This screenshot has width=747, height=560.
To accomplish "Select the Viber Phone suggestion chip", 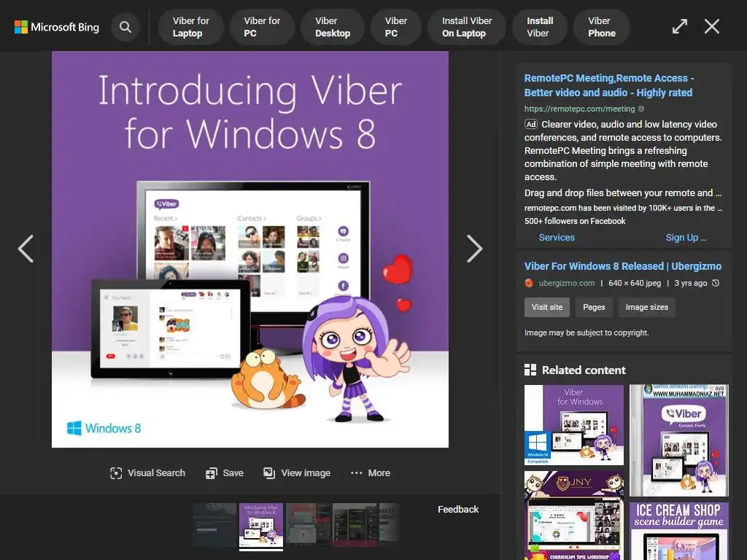I will (602, 27).
